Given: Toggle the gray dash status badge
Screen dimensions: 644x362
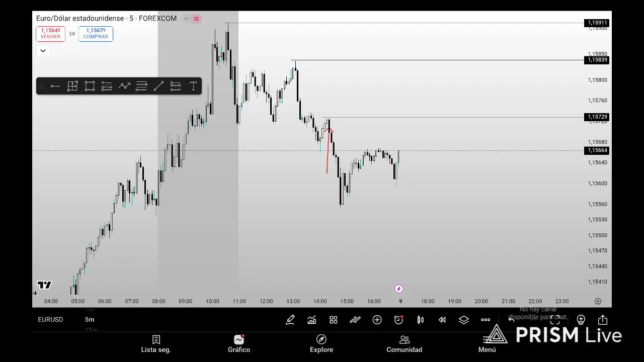Looking at the screenshot, I should 186,19.
